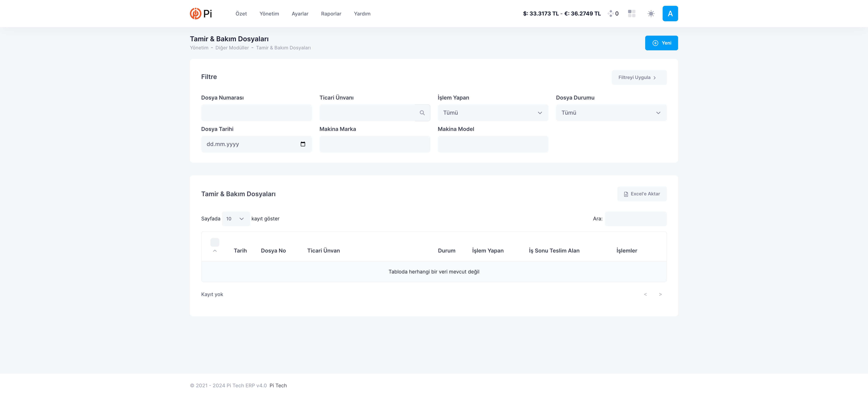
Task: Click Excel'e Aktar export button
Action: pos(642,194)
